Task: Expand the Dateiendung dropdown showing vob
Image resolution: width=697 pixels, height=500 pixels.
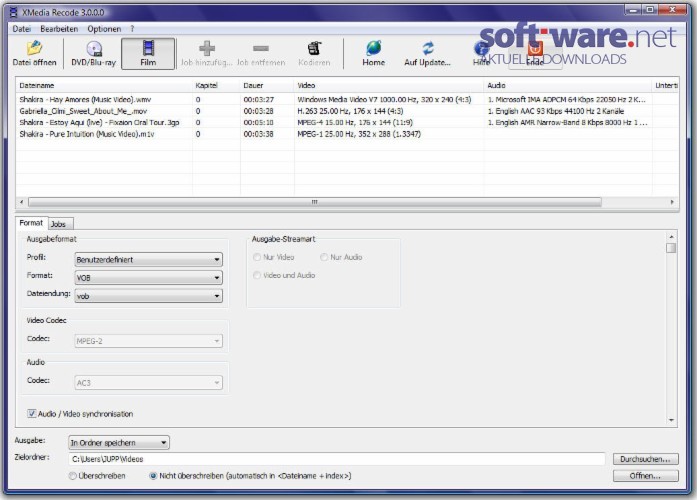Action: point(148,296)
